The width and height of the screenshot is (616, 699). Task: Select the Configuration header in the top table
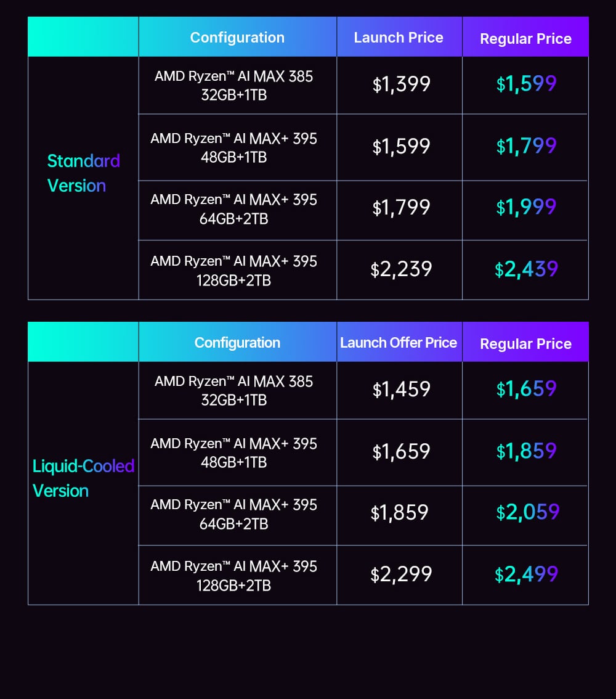(x=237, y=38)
